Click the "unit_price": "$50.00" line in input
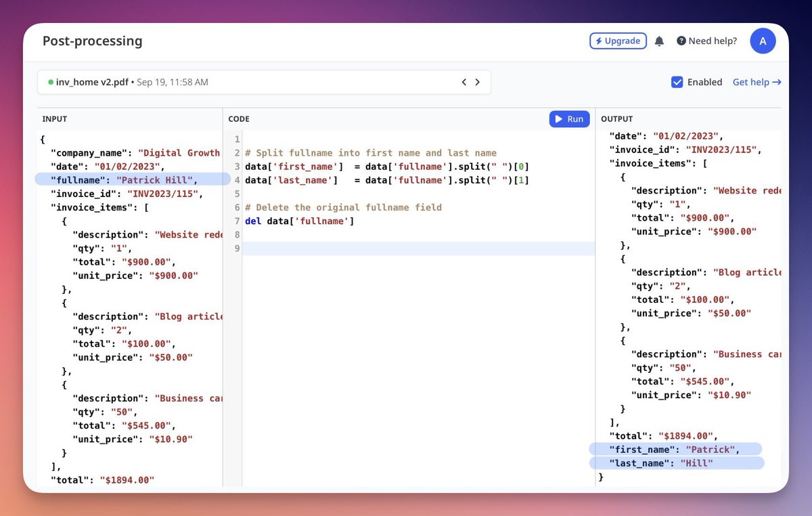812x516 pixels. pyautogui.click(x=133, y=357)
